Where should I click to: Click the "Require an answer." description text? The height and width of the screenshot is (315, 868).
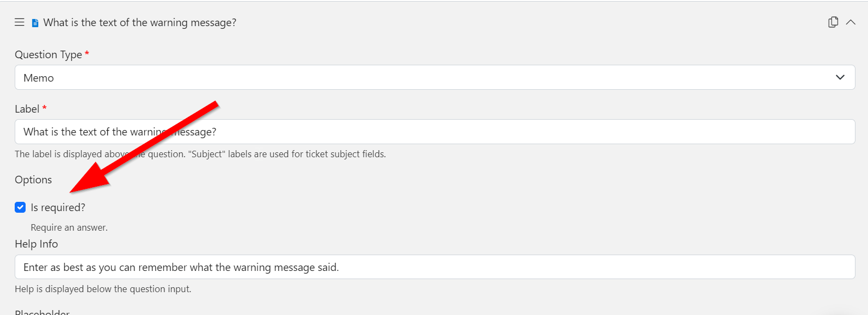pos(69,227)
